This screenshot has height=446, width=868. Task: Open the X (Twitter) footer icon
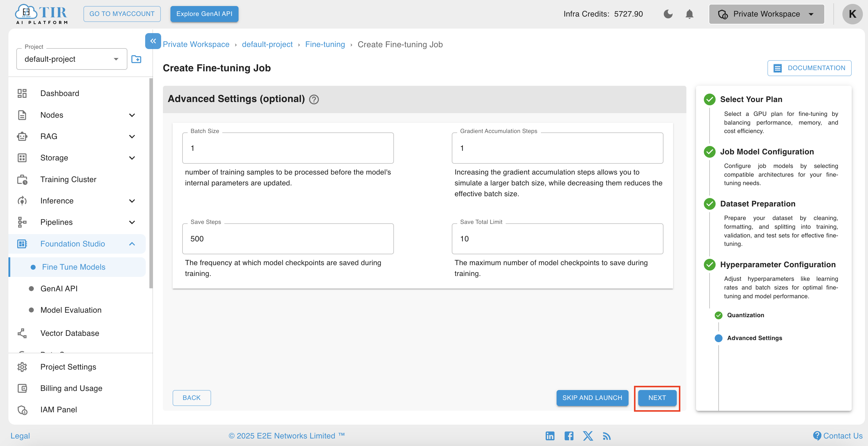(588, 436)
